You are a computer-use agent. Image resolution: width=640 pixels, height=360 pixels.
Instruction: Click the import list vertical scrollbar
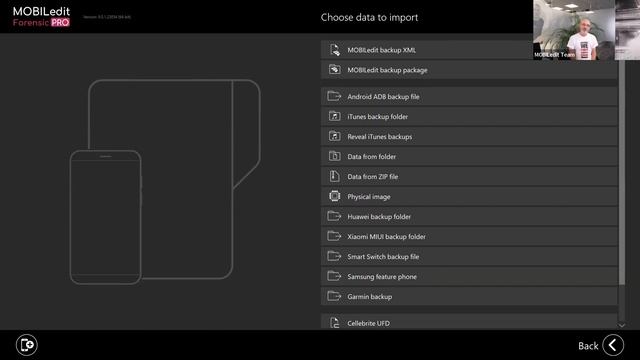click(x=622, y=171)
